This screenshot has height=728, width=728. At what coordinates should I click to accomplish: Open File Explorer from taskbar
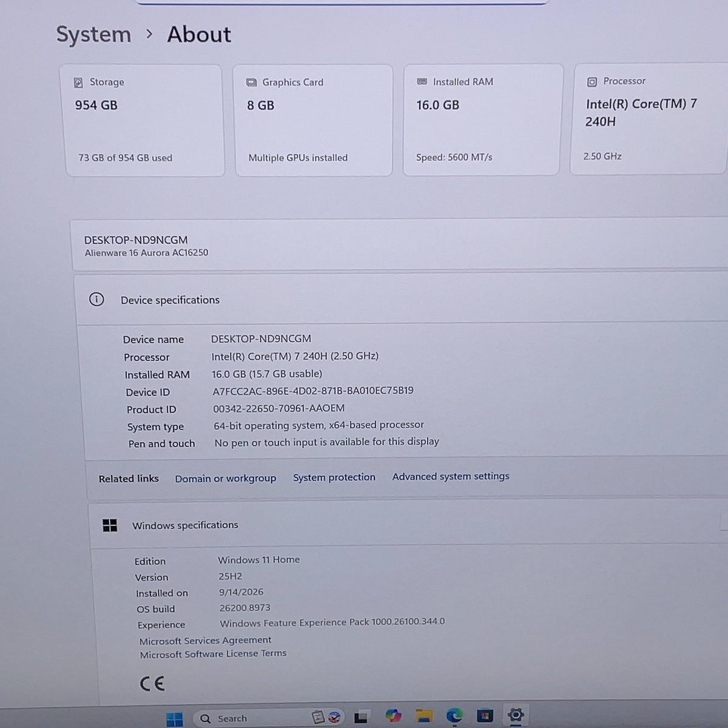[x=424, y=716]
